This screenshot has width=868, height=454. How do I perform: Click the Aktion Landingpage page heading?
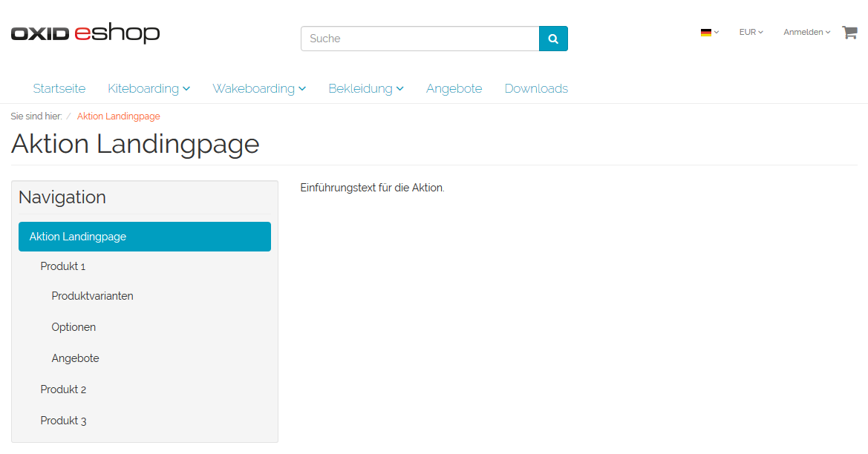tap(135, 145)
